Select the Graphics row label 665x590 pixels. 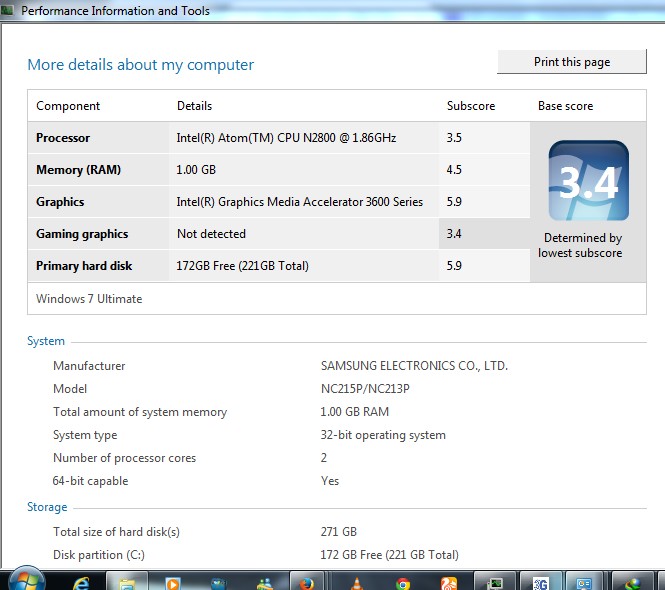pyautogui.click(x=60, y=202)
